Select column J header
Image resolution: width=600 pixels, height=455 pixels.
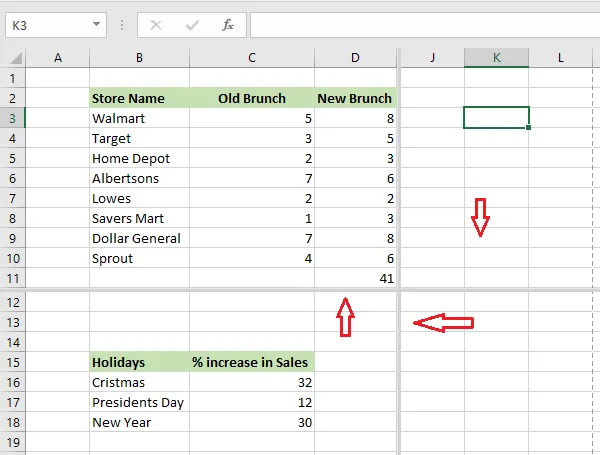pyautogui.click(x=432, y=58)
